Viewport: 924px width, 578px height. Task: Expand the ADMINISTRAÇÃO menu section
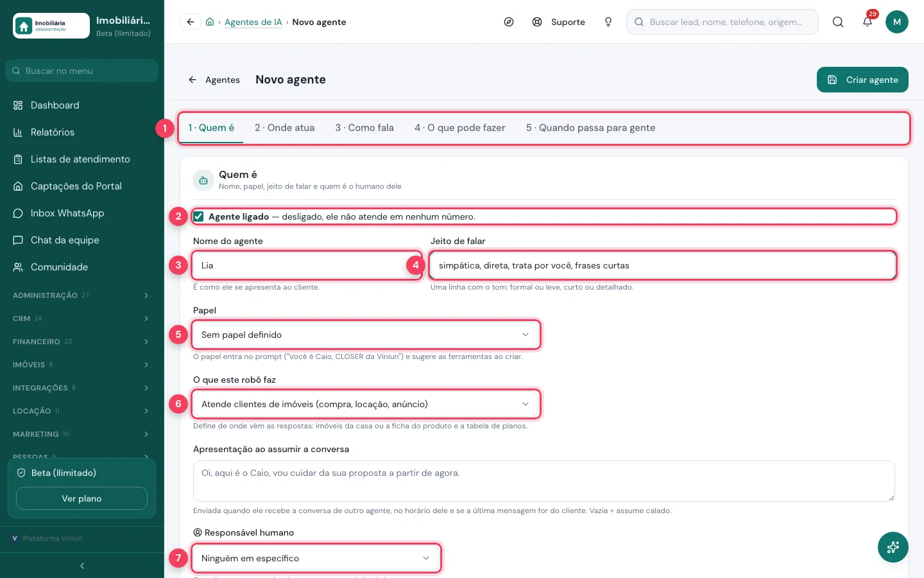(82, 295)
